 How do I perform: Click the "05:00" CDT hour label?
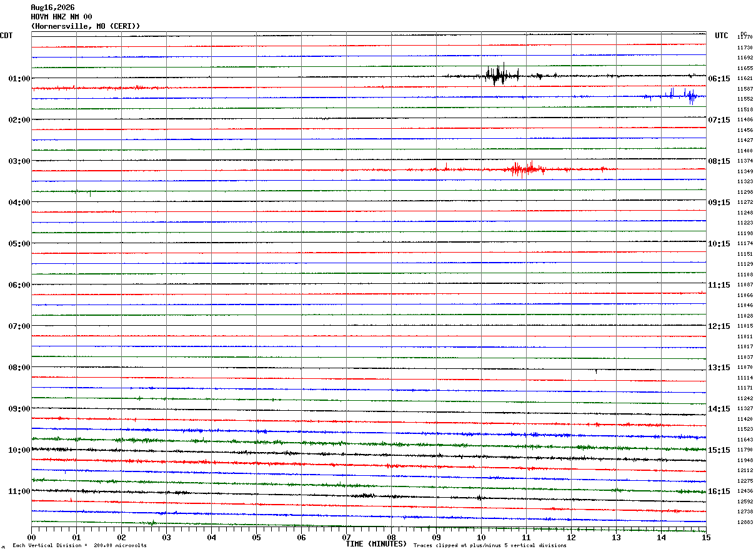(19, 244)
